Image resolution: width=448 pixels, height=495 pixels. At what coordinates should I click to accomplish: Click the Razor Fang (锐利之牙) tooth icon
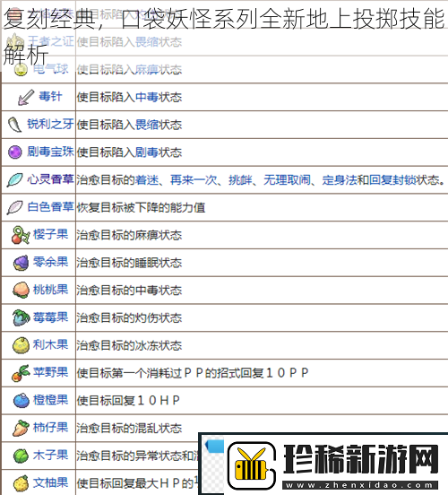point(14,125)
